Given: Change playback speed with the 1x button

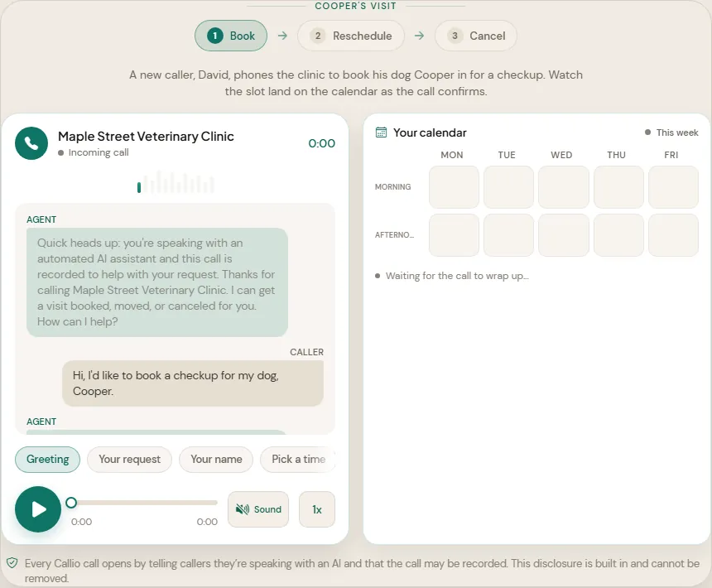Looking at the screenshot, I should (317, 509).
